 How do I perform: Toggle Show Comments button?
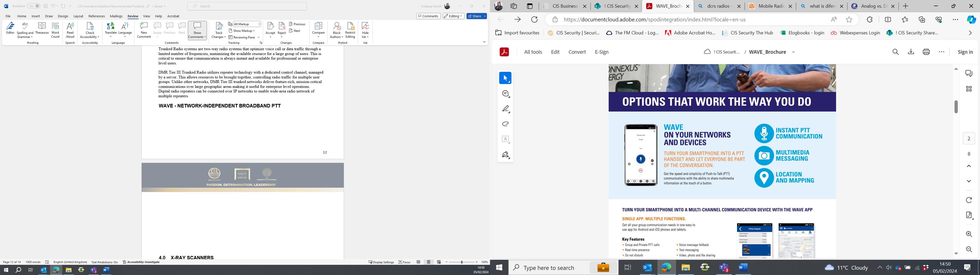[x=197, y=28]
